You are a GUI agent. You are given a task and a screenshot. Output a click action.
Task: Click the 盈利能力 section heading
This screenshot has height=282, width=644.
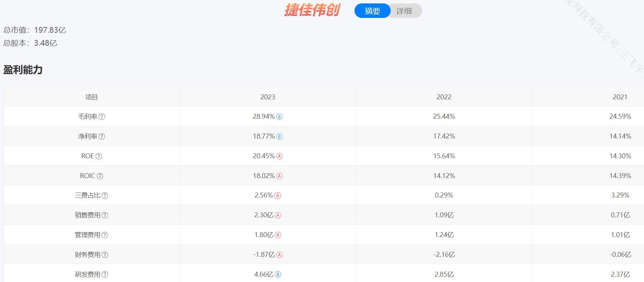[23, 70]
